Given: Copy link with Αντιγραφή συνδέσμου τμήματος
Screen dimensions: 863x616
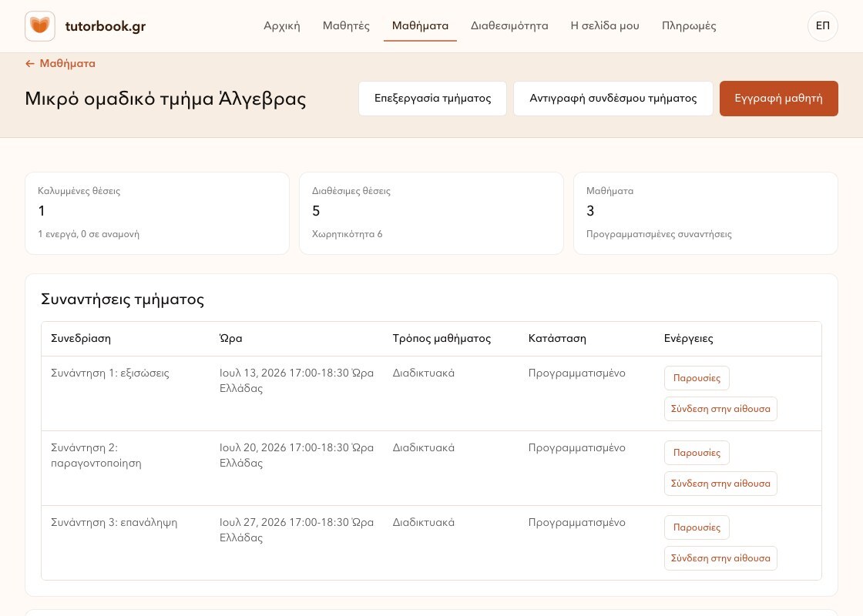Looking at the screenshot, I should [x=613, y=99].
